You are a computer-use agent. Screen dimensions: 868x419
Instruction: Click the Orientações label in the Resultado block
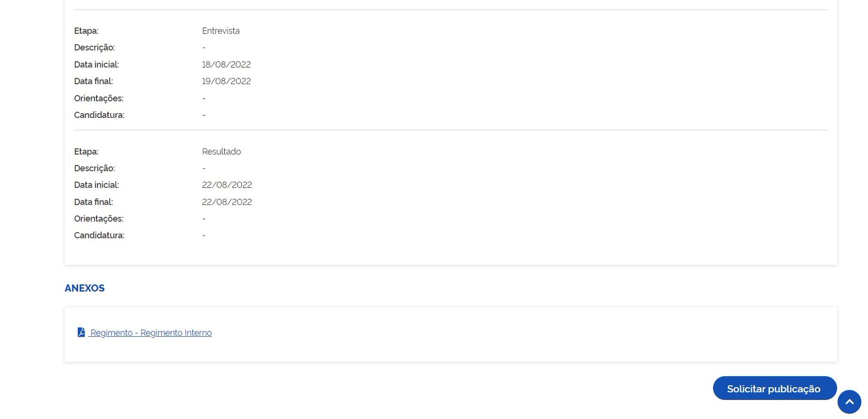(x=99, y=219)
